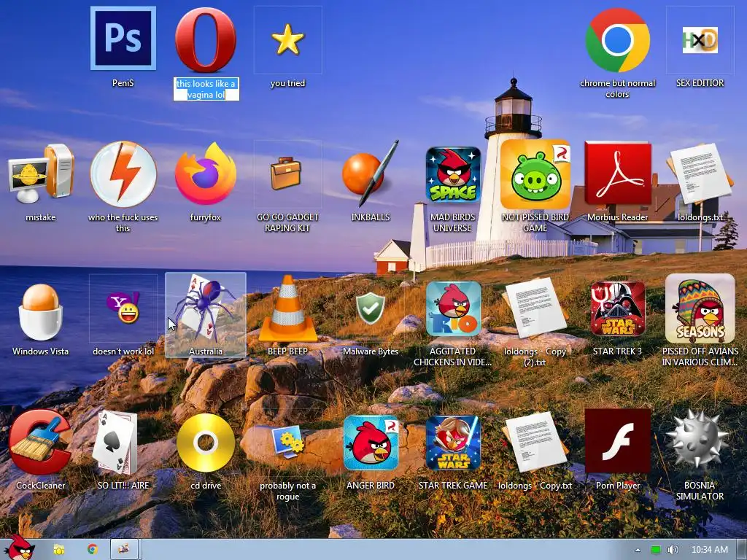Select the STAR TREK GAME icon
This screenshot has width=747, height=560.
(453, 443)
